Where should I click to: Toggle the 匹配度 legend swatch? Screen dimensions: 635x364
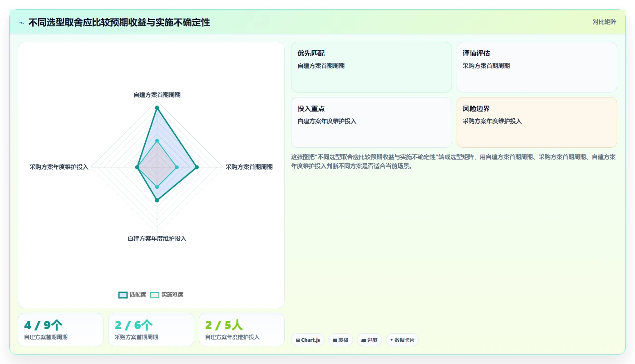[x=123, y=295]
